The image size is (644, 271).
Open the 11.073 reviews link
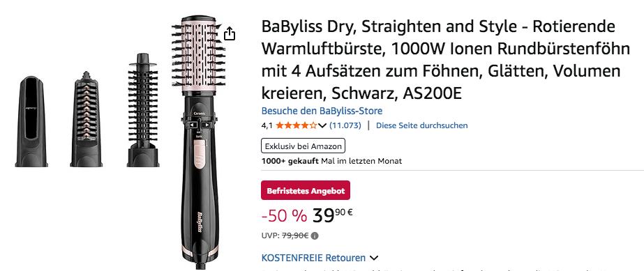pos(345,125)
